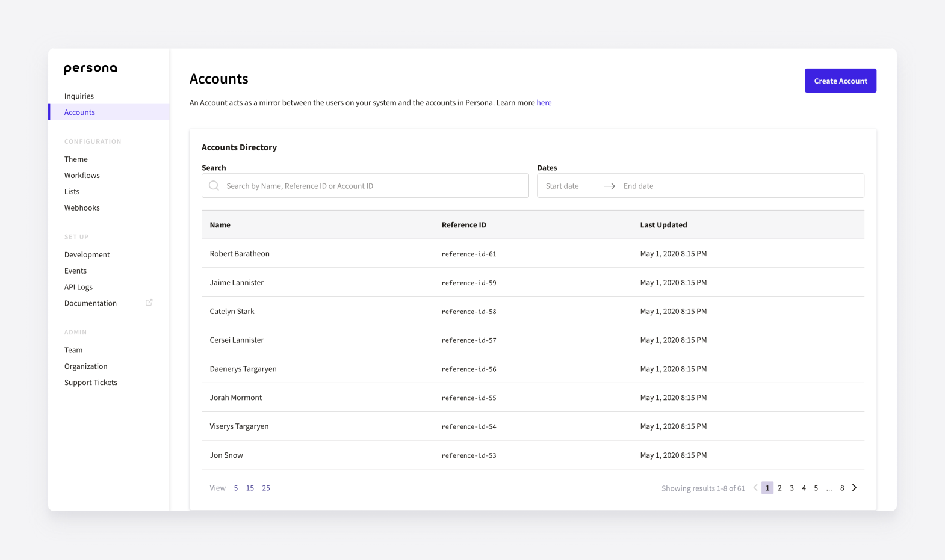
Task: Open the Theme configuration page
Action: coord(76,159)
